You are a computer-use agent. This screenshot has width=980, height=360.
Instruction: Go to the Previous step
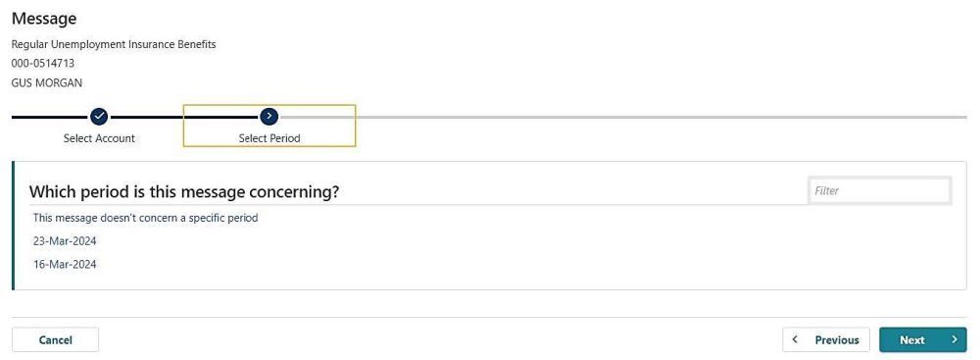825,340
